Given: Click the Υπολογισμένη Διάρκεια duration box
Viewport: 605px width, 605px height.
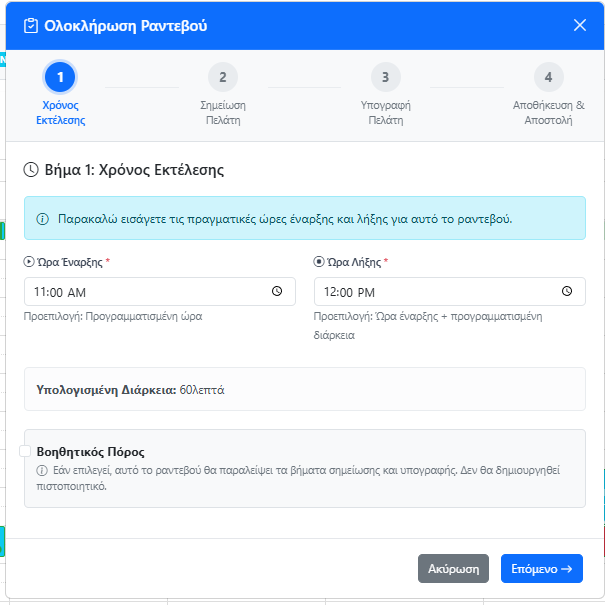Looking at the screenshot, I should tap(304, 389).
